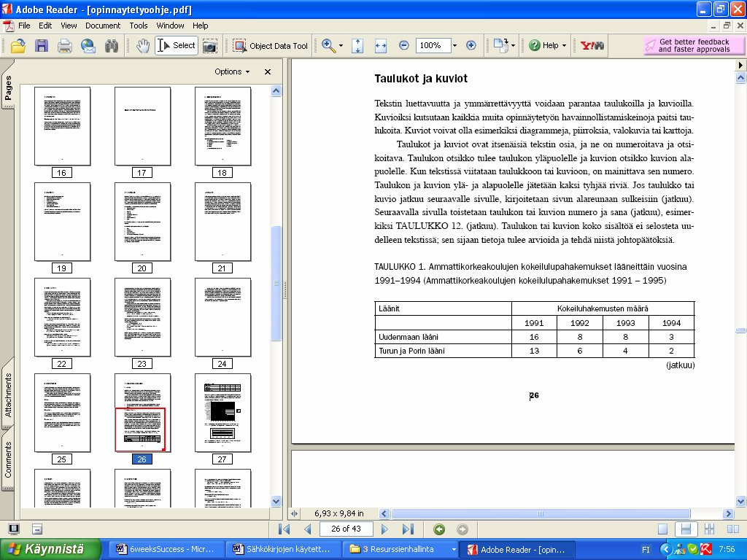Go to the first page
The width and height of the screenshot is (747, 560).
284,529
